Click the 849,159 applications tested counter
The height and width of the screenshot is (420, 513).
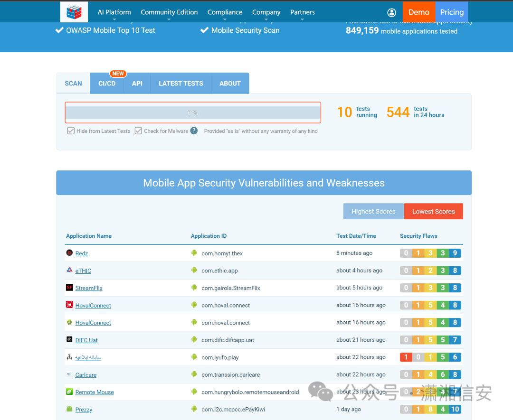(401, 31)
